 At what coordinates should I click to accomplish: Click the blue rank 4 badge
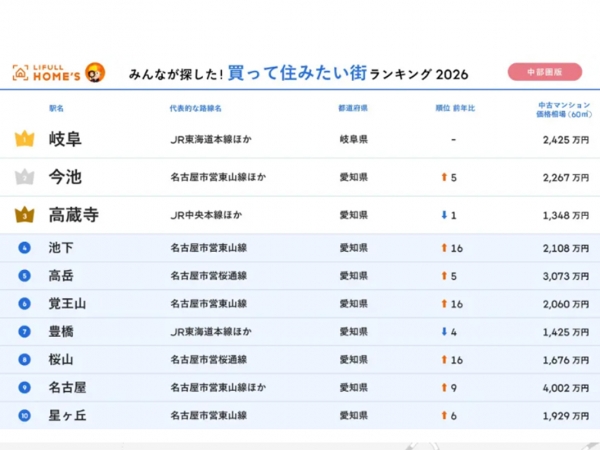click(24, 248)
